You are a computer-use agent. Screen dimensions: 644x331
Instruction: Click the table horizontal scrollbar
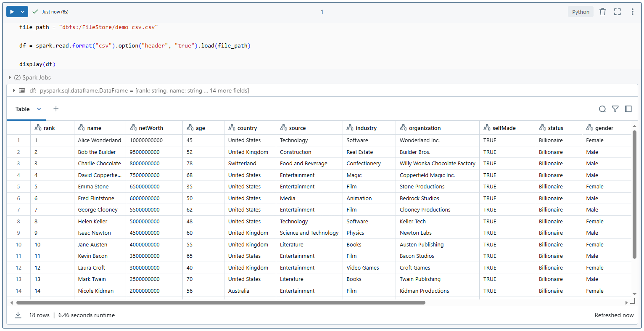[221, 302]
